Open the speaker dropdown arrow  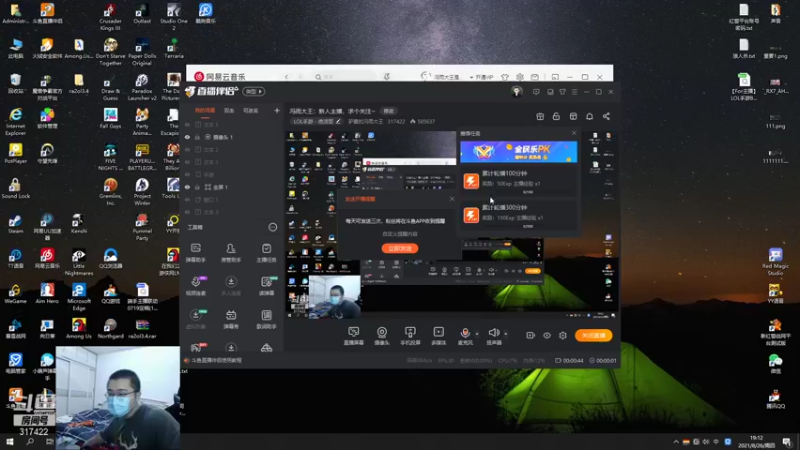(506, 334)
